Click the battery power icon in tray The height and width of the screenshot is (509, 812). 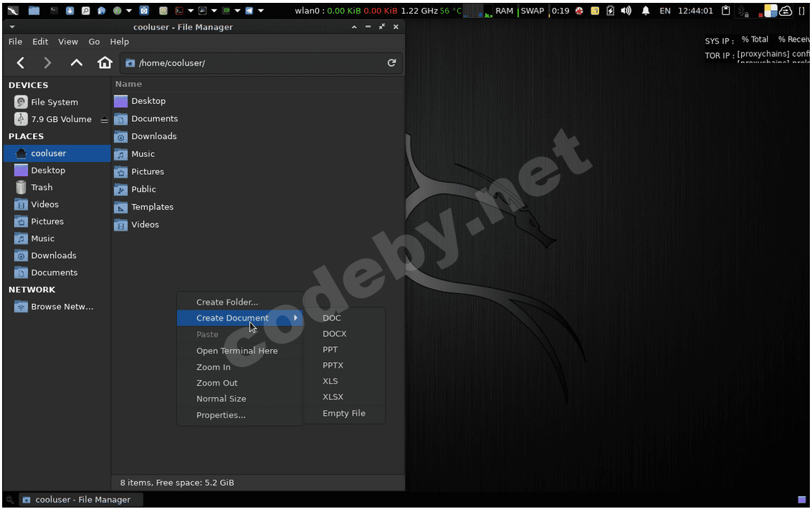(x=610, y=10)
